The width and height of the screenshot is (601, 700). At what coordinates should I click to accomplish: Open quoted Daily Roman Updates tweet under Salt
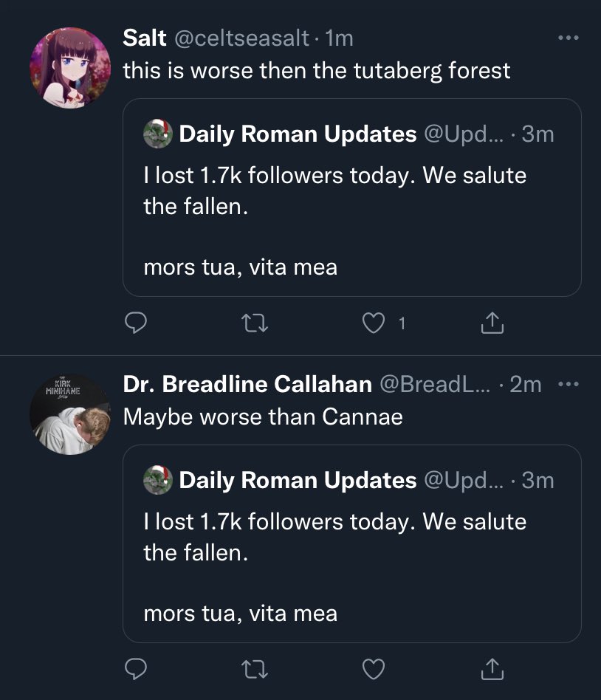point(352,197)
